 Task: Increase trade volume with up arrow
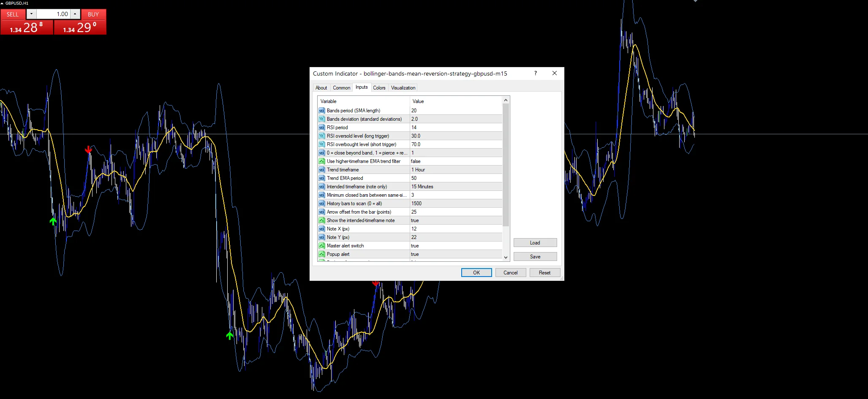click(x=75, y=14)
